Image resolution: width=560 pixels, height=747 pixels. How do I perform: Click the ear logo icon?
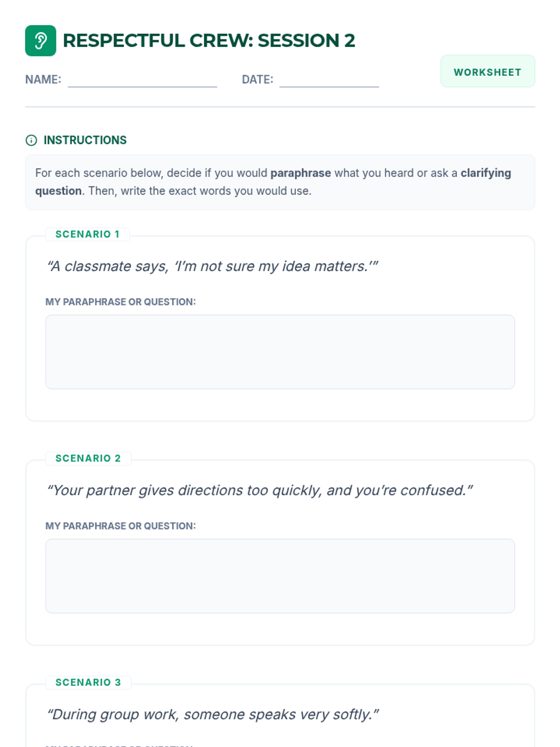pos(41,41)
